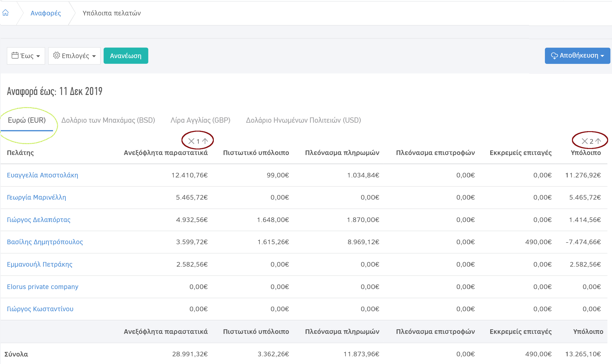Sort by Πλεόνασμα επιστροφών column header
The width and height of the screenshot is (612, 364).
coord(436,153)
